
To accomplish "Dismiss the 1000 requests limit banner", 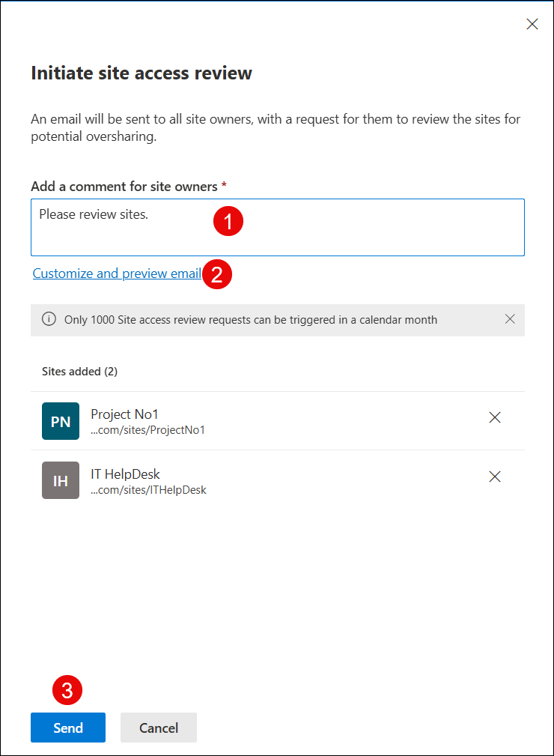I will point(510,319).
